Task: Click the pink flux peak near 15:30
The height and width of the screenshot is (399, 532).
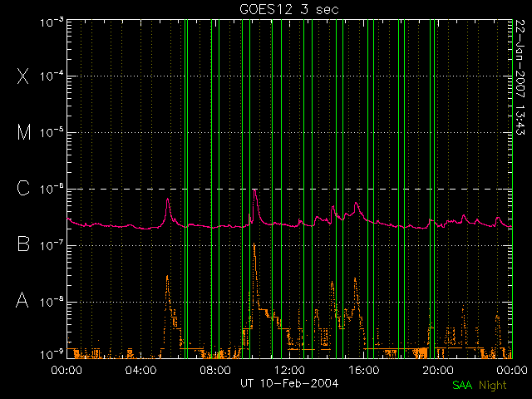Action: 356,204
